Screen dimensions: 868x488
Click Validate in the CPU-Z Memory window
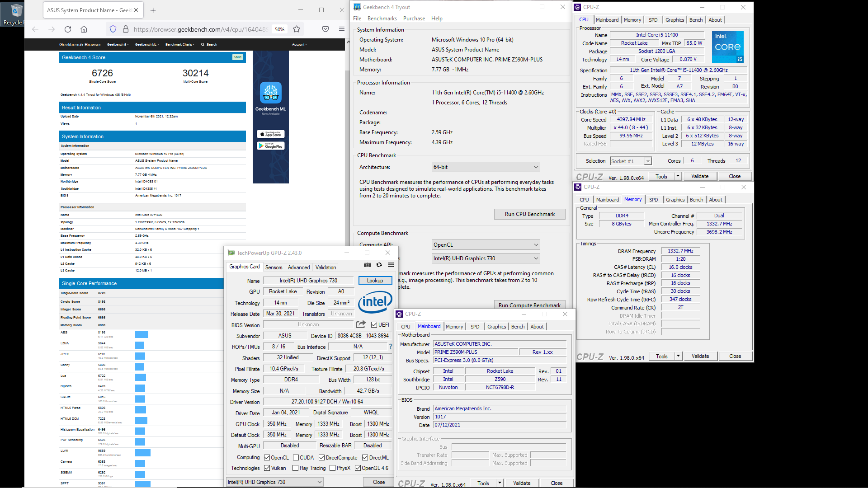(x=700, y=356)
